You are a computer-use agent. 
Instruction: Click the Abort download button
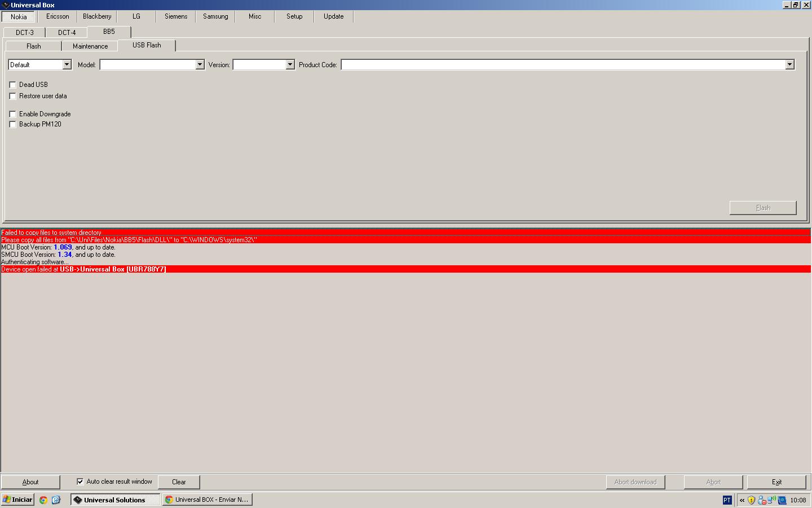(636, 482)
